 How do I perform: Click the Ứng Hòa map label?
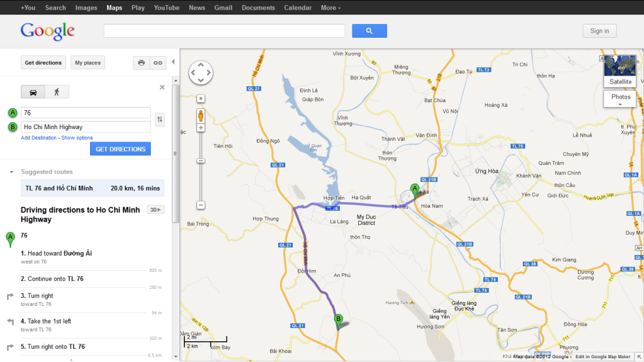click(x=487, y=171)
